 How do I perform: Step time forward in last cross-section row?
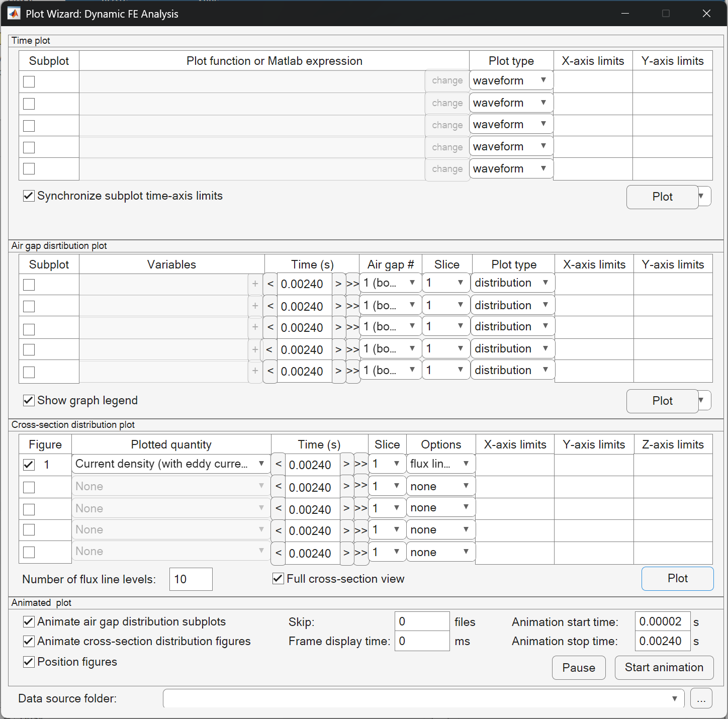tap(346, 553)
